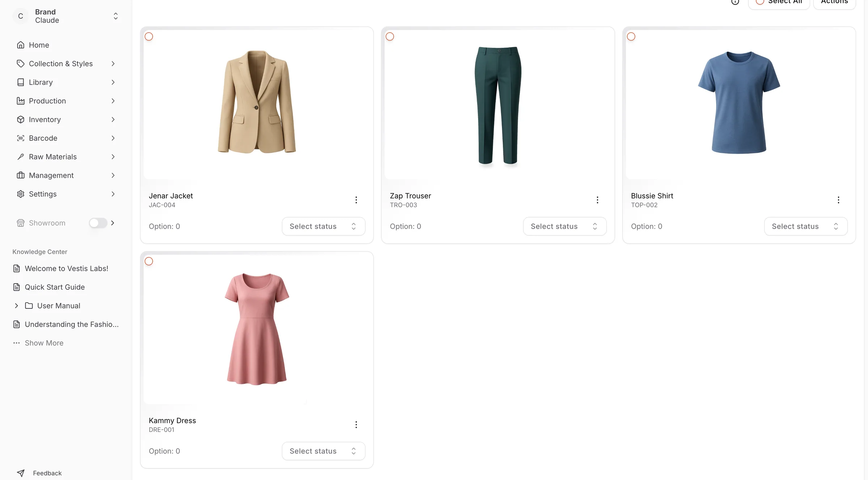The width and height of the screenshot is (868, 480).
Task: Open the Home menu item
Action: 66,45
